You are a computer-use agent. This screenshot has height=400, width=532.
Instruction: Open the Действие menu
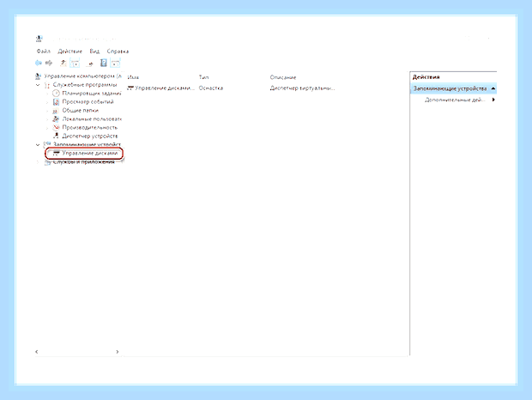point(70,52)
